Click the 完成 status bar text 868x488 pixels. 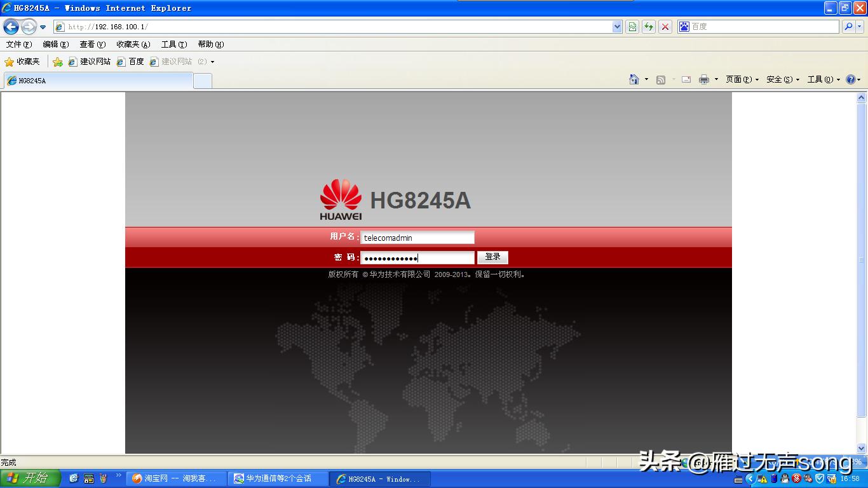(x=8, y=463)
